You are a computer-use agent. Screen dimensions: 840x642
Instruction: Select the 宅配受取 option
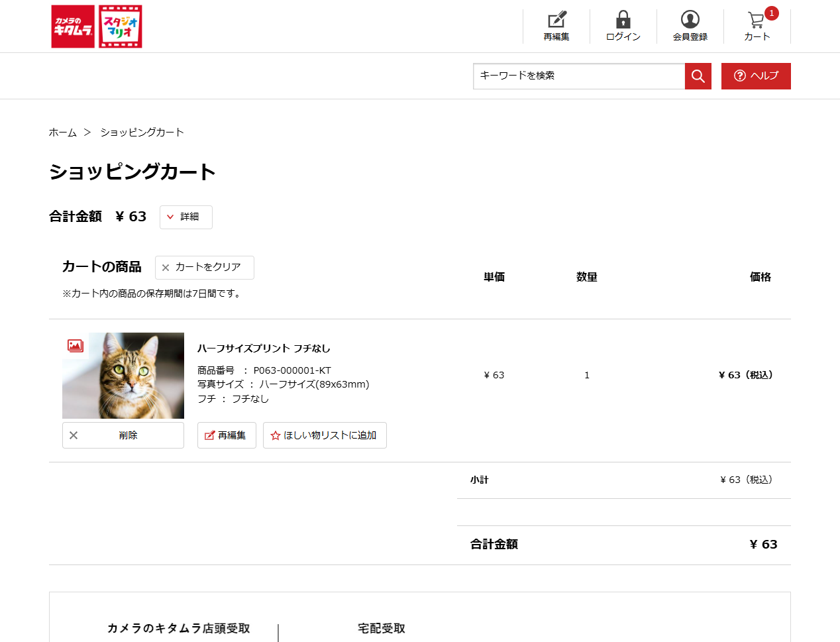[x=381, y=628]
